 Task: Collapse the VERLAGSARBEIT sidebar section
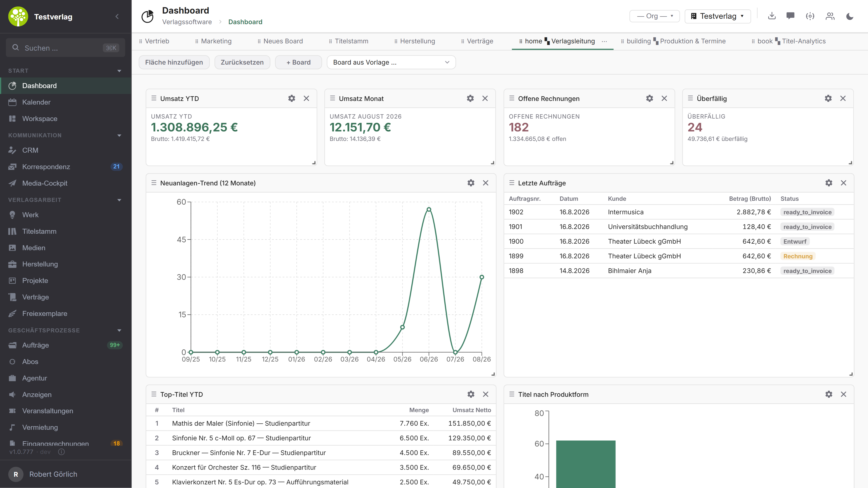pyautogui.click(x=119, y=200)
